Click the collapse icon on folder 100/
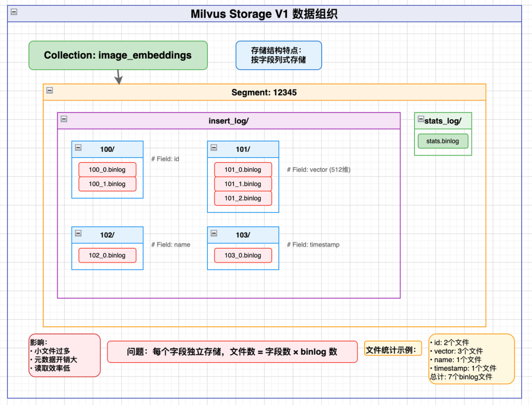This screenshot has height=405, width=532. pyautogui.click(x=79, y=147)
